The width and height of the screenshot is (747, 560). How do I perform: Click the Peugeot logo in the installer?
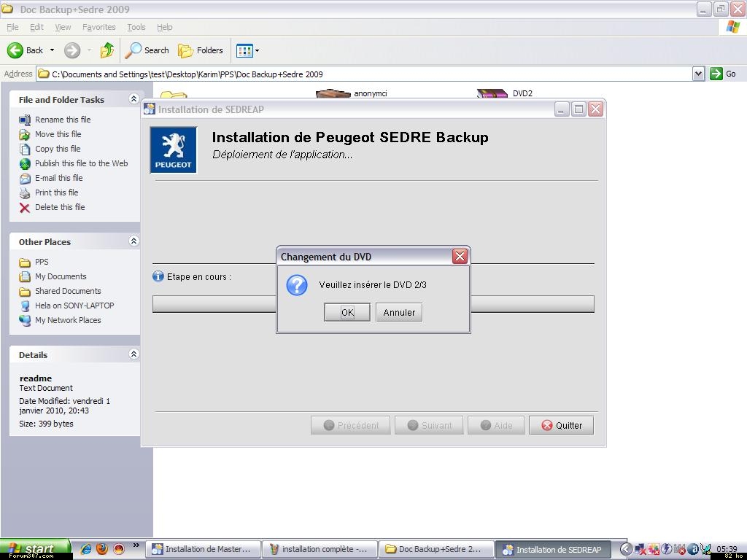click(174, 150)
